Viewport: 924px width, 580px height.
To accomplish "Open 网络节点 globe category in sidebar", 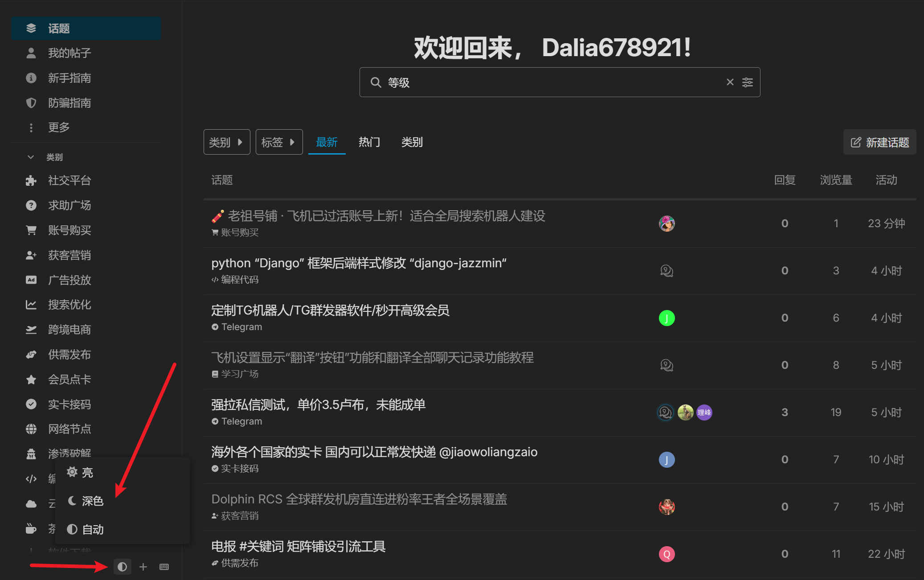I will (x=69, y=429).
